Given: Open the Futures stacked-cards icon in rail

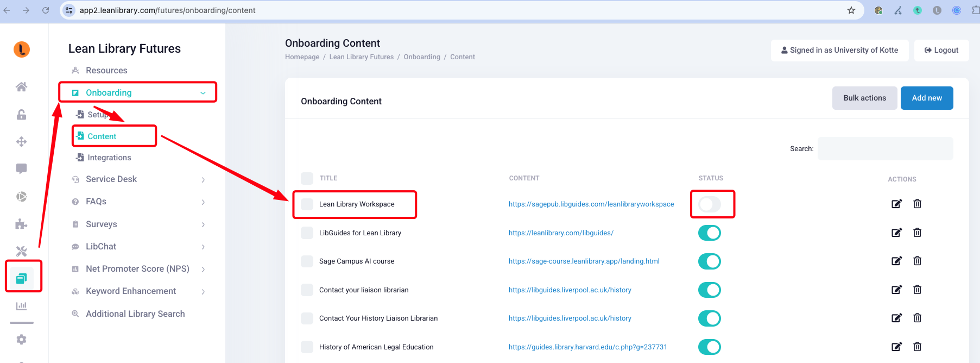Looking at the screenshot, I should coord(21,279).
